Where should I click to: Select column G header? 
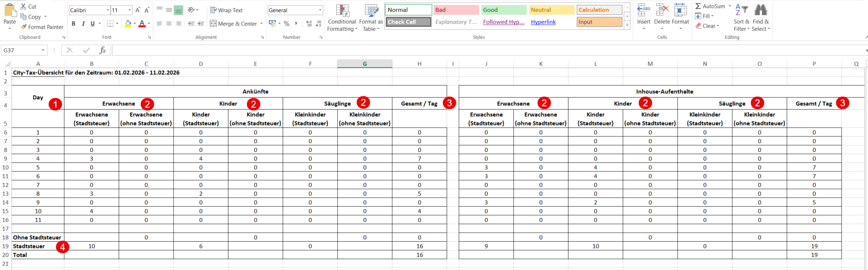(365, 64)
